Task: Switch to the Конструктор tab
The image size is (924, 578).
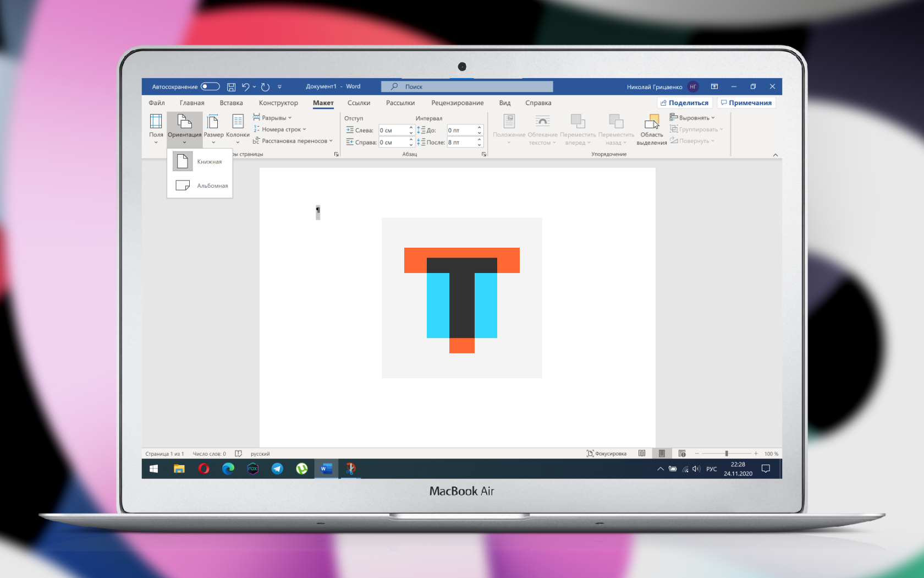Action: (x=278, y=103)
